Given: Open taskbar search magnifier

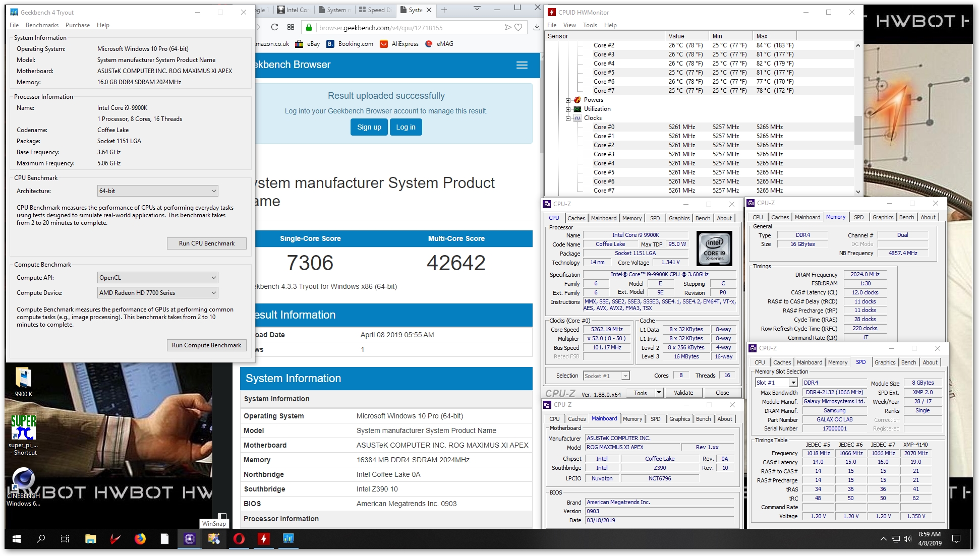Looking at the screenshot, I should click(x=41, y=538).
